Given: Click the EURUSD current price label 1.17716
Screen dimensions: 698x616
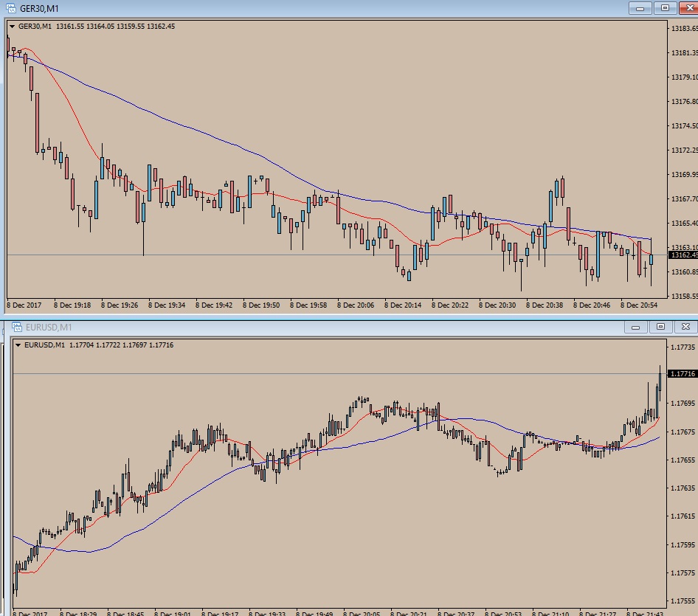Looking at the screenshot, I should coord(683,374).
